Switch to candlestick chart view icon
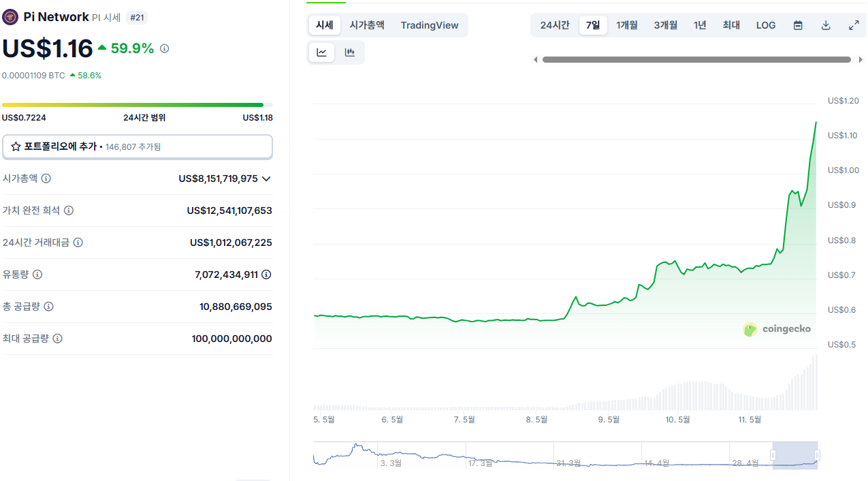 [x=350, y=52]
